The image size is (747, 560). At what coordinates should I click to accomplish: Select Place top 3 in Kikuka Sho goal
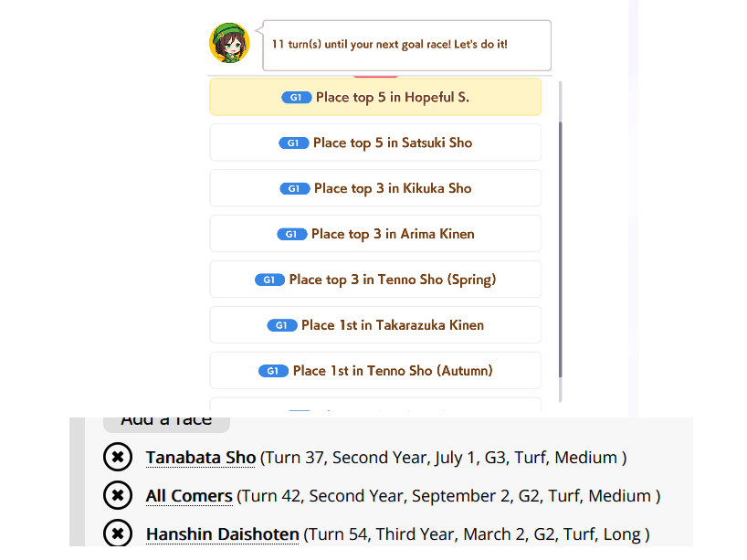(375, 188)
